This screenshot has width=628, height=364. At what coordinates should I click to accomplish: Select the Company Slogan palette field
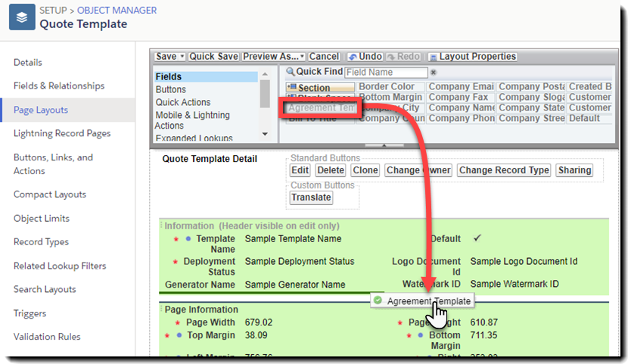[x=531, y=98]
